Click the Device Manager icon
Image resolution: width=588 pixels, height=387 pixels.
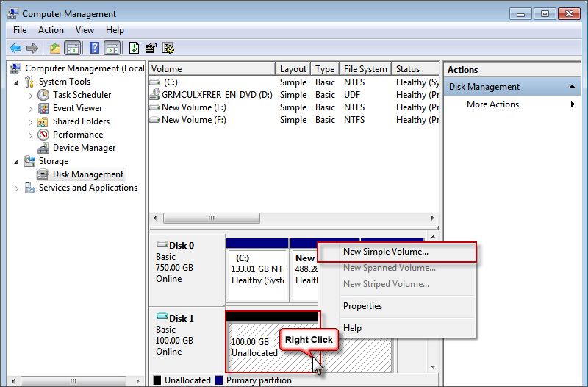point(43,148)
